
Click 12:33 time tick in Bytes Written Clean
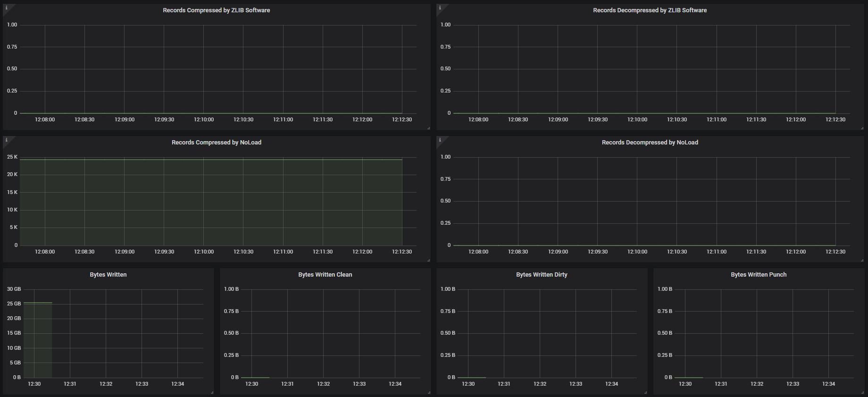coord(359,384)
